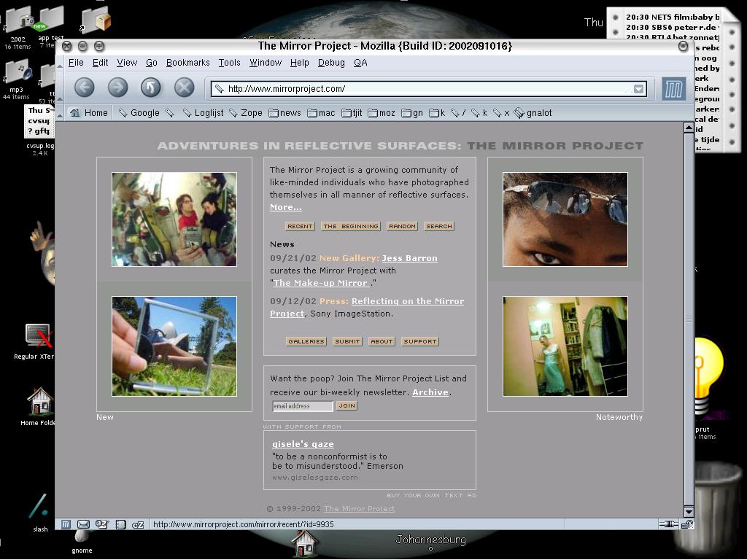Open the Composer icon in the status bar
This screenshot has height=560, width=747.
point(102,524)
